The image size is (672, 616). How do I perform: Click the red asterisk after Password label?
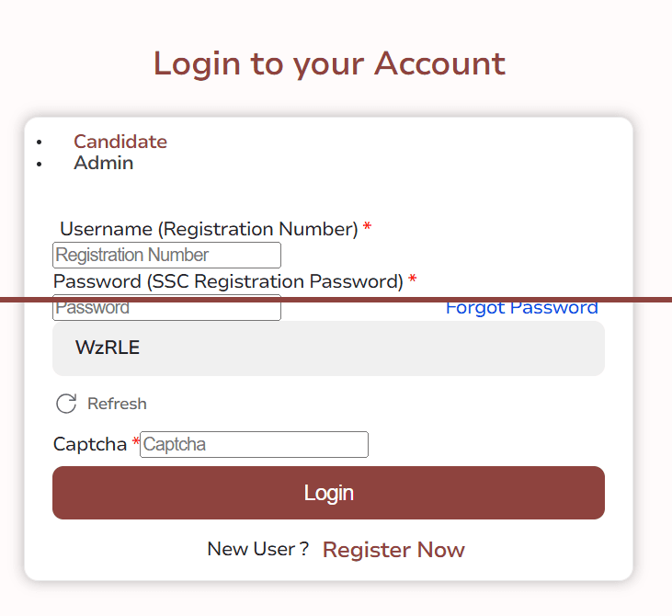coord(412,279)
